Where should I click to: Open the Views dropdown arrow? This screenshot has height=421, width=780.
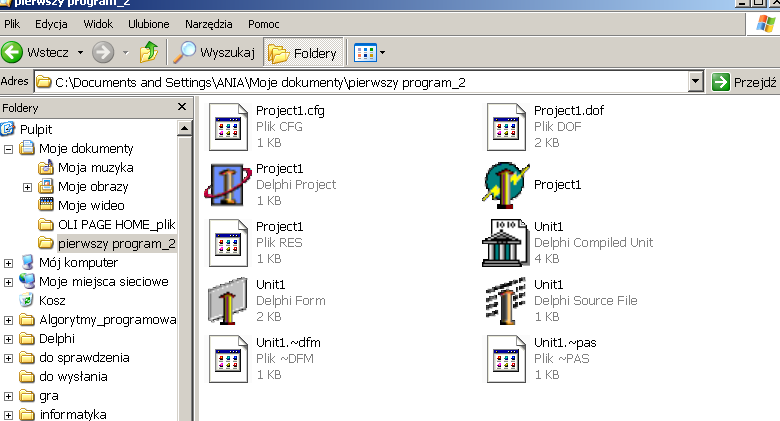coord(383,52)
